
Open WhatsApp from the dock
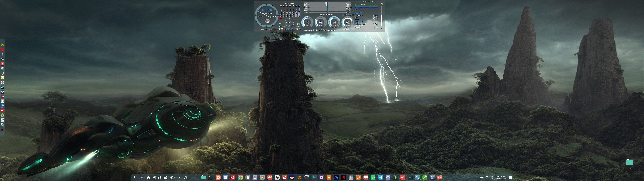(373, 177)
